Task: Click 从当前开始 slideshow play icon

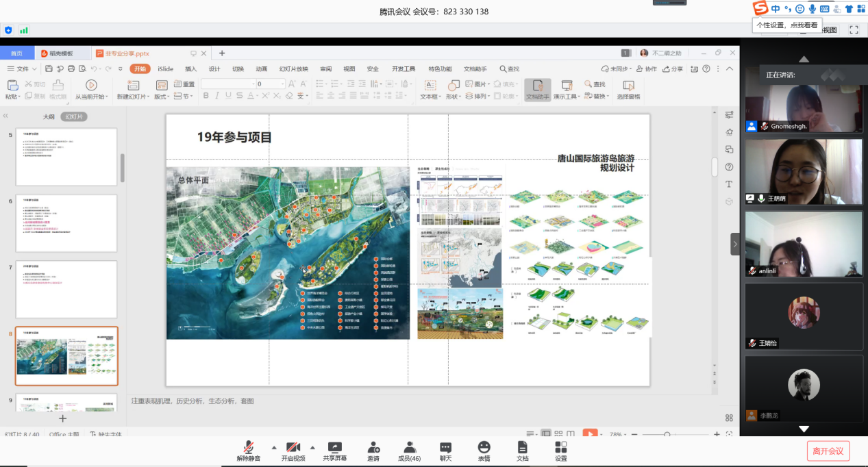Action: click(x=90, y=85)
